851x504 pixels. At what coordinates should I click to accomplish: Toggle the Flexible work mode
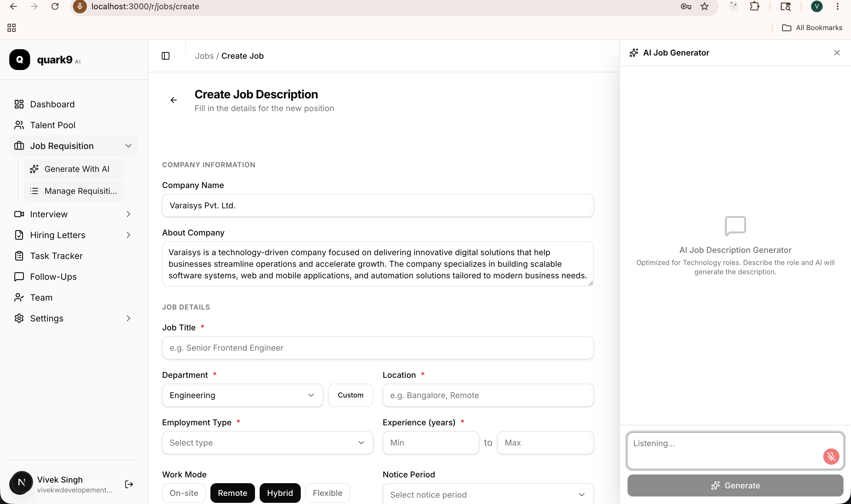pyautogui.click(x=327, y=493)
